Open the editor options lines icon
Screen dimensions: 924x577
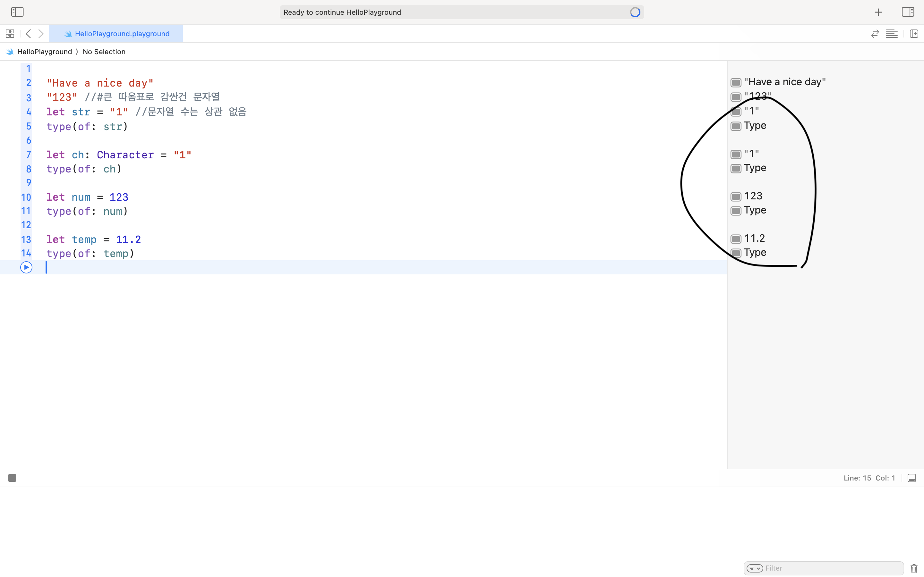pos(892,34)
